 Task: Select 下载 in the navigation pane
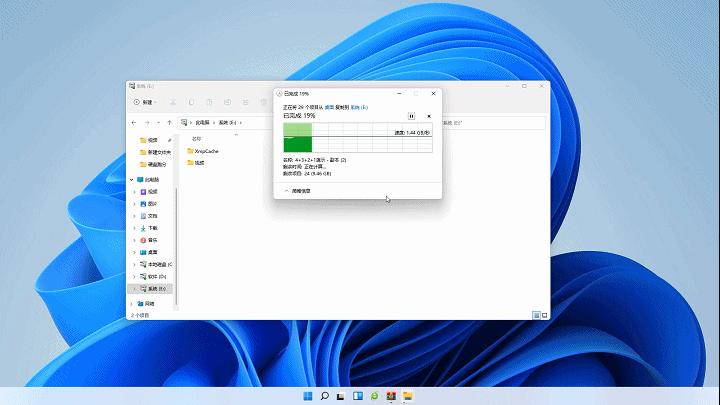149,228
